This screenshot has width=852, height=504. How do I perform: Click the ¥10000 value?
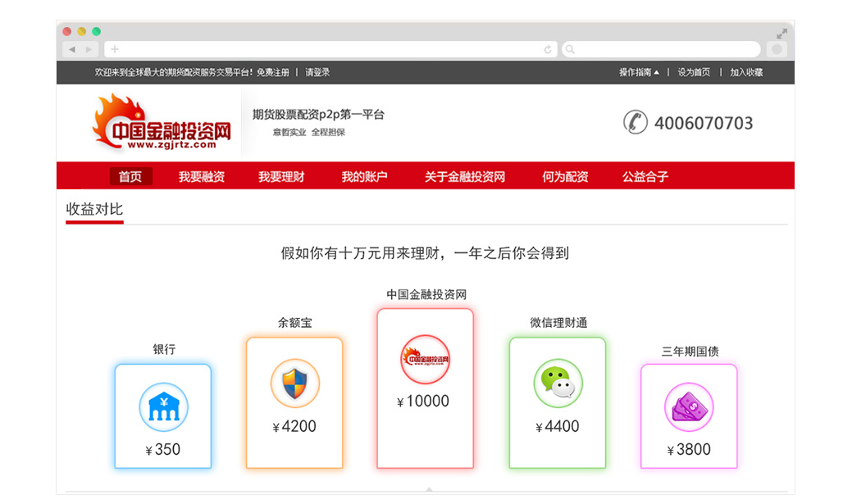(423, 402)
